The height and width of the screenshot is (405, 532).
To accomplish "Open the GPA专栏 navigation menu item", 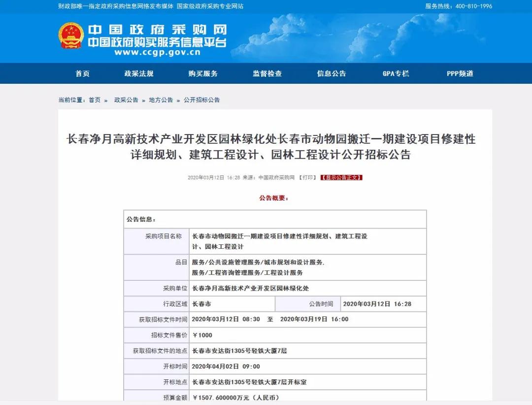I will click(x=396, y=73).
